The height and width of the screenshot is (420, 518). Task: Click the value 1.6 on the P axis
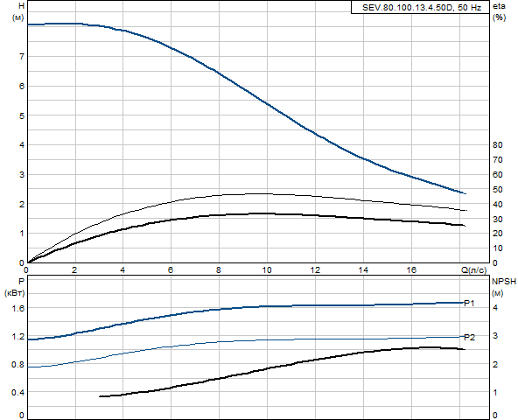tap(18, 308)
